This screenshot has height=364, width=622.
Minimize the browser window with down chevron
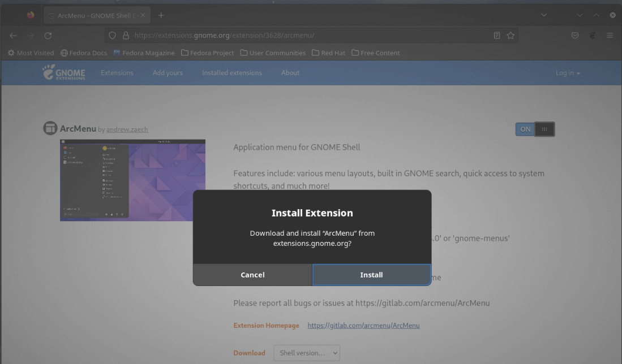(x=580, y=15)
